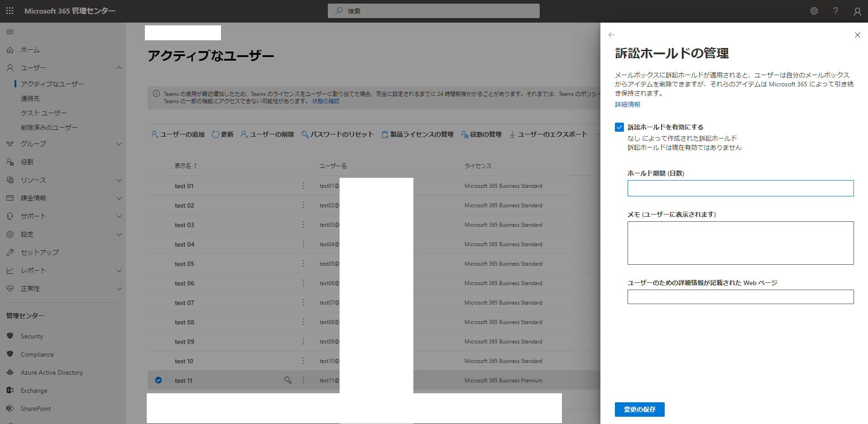Click 更新 refresh toolbar command
Viewport: 868px width, 424px height.
click(x=223, y=134)
